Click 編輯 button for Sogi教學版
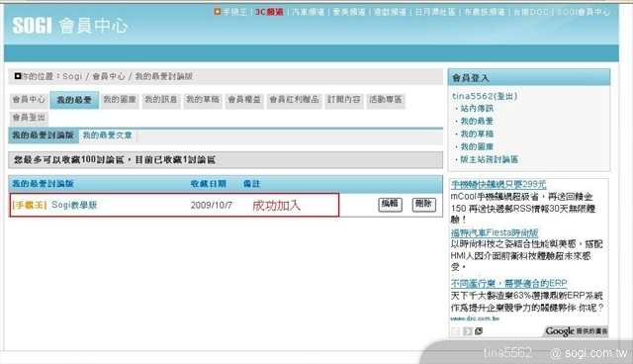Screen dimensions: 633x364 390,204
